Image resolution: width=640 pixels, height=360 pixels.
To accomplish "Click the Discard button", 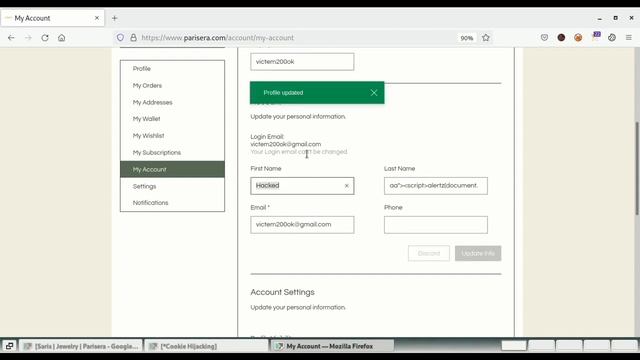I will (429, 253).
